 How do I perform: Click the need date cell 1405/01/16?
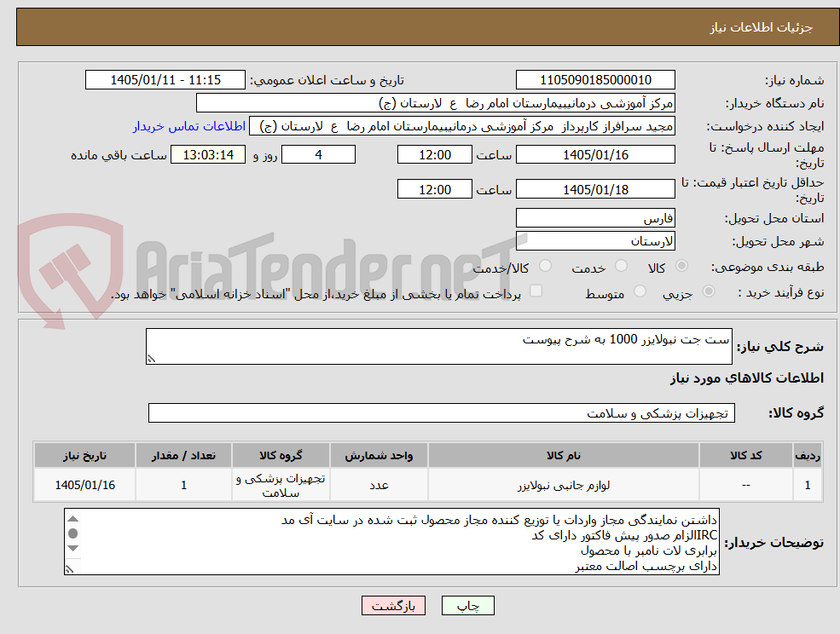84,485
